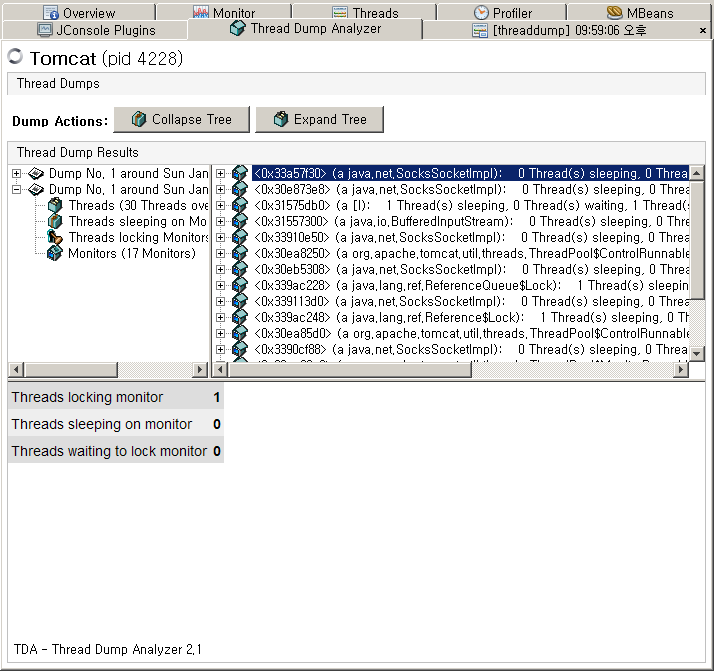The height and width of the screenshot is (671, 714).
Task: Select the Monitors (17 Monitors) tree item
Action: [x=132, y=253]
